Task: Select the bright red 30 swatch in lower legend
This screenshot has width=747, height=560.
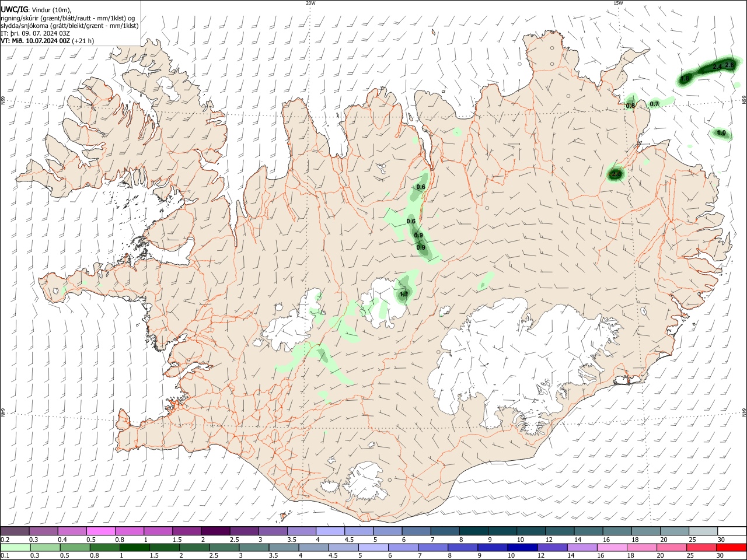Action: 731,548
